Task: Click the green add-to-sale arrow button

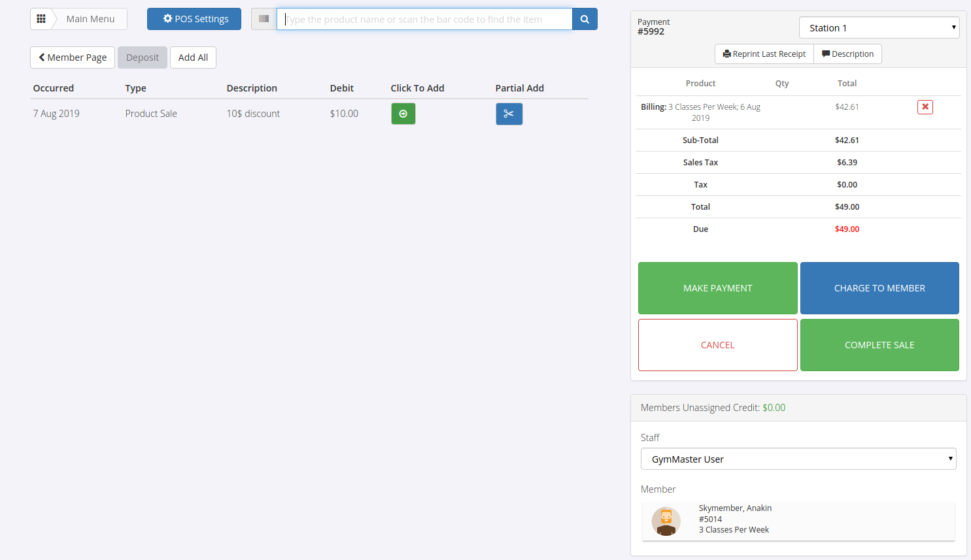Action: (x=403, y=114)
